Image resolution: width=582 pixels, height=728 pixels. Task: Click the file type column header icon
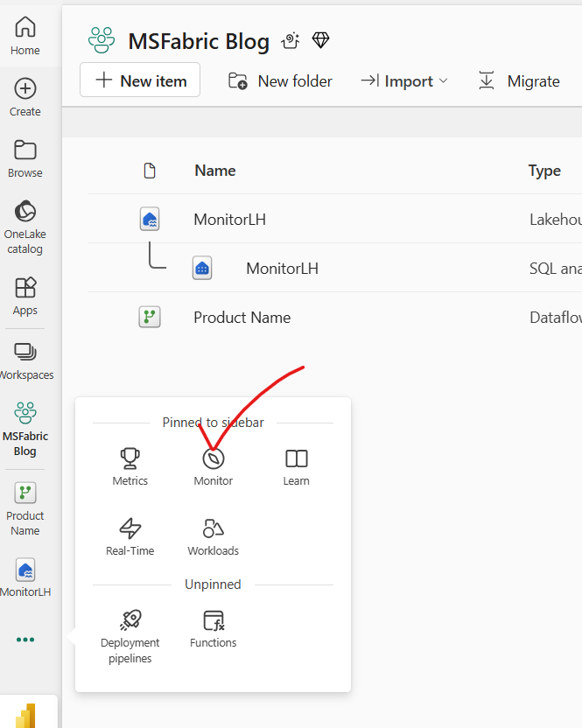pos(150,171)
